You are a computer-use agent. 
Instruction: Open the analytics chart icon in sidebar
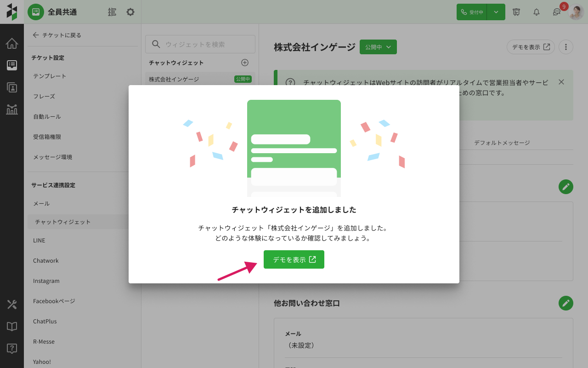tap(12, 109)
